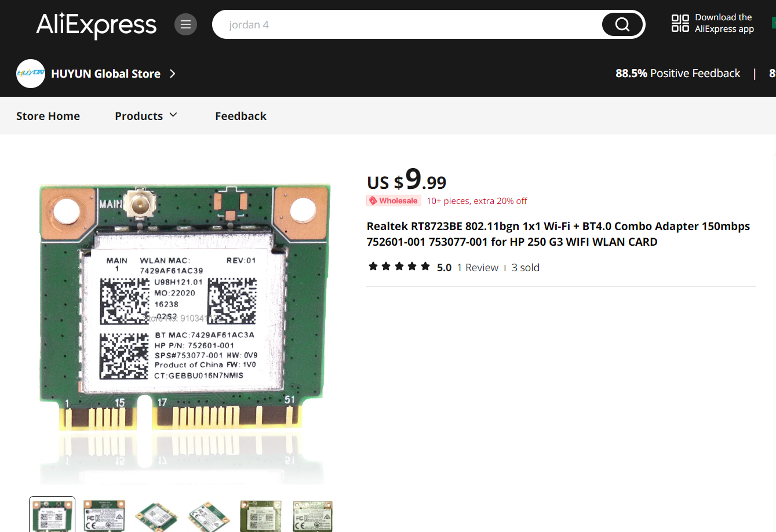Screen dimensions: 776x532
Task: Select the fourth angled back thumbnail
Action: click(209, 515)
